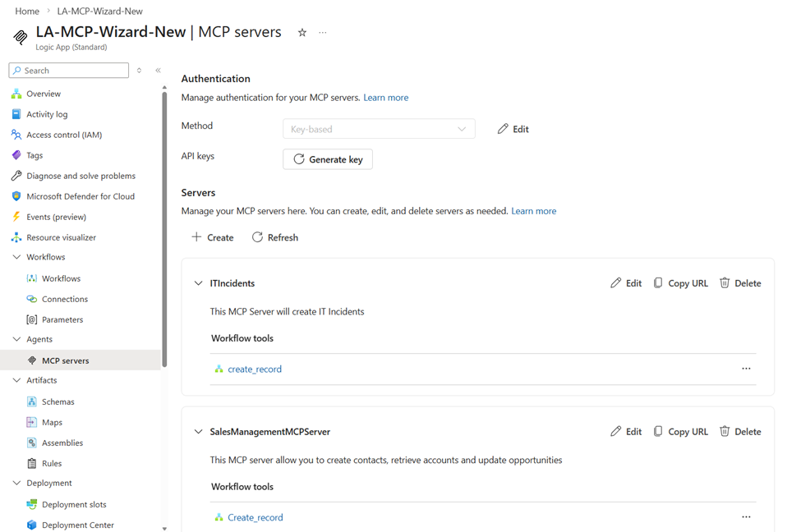Delete the SalesManagementMCPServer server

tap(740, 432)
